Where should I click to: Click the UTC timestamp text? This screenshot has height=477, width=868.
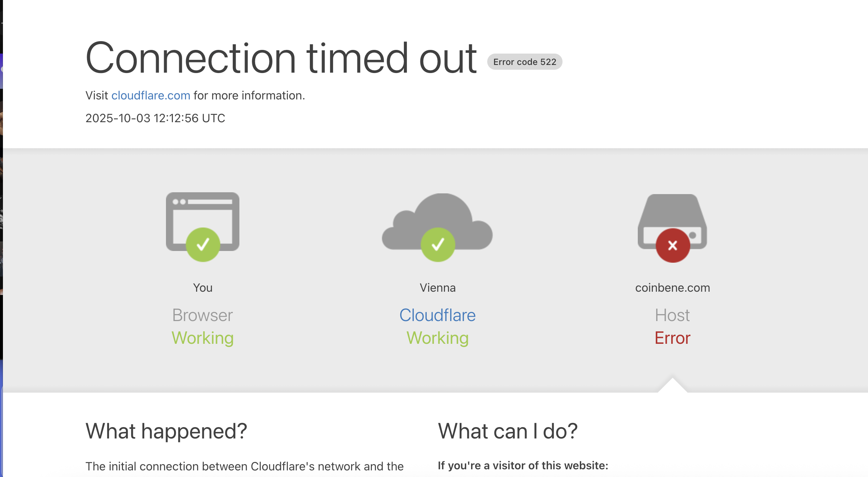[155, 118]
